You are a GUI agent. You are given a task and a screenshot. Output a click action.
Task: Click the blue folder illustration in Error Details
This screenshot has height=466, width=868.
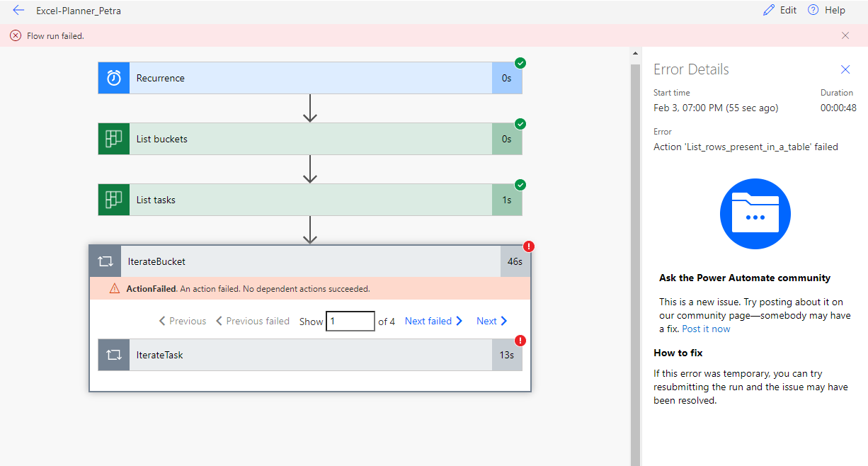755,214
